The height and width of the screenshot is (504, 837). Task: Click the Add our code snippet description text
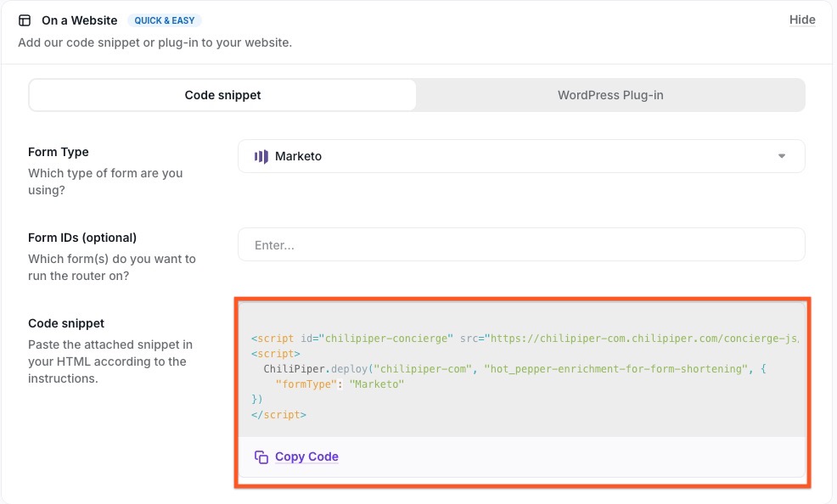[154, 42]
